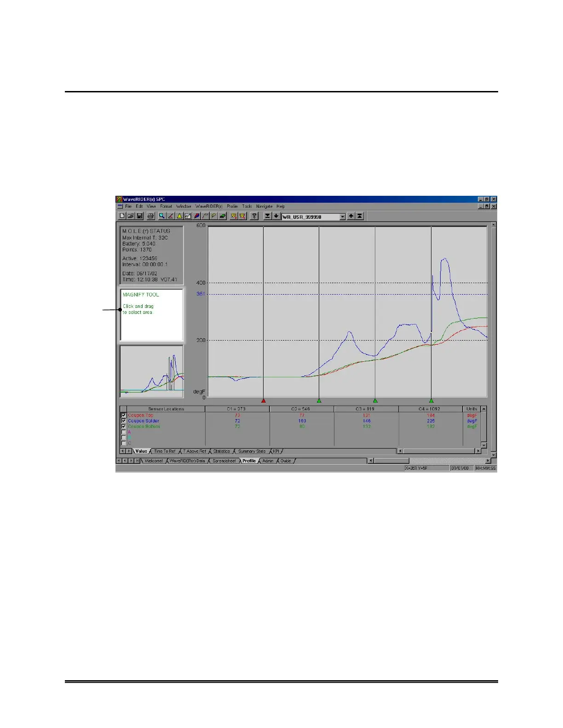563x728 pixels.
Task: Click the yellow tag tool icon
Action: pyautogui.click(x=214, y=216)
